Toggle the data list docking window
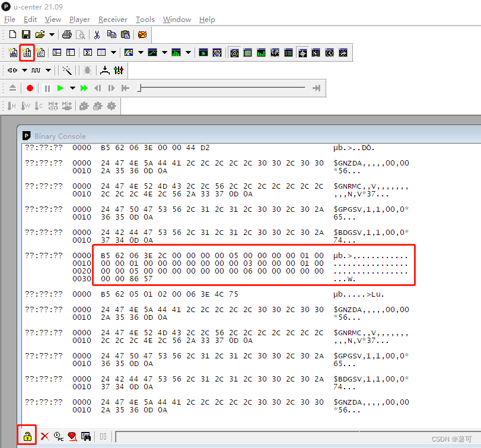 tap(288, 53)
